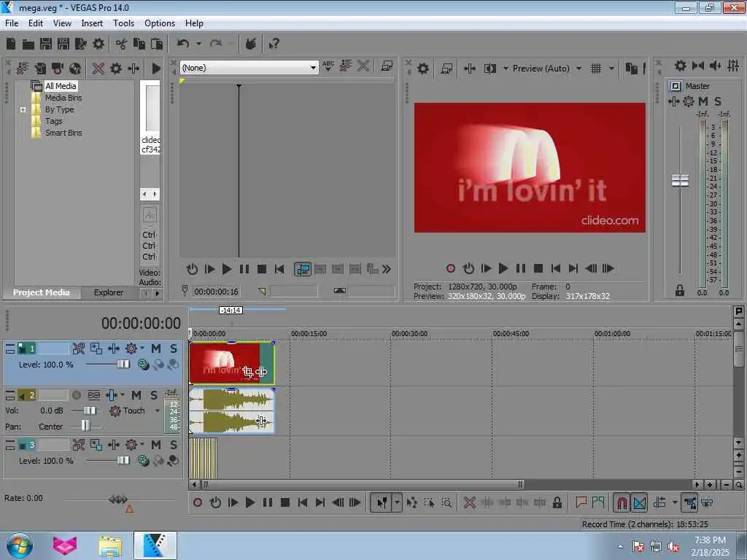Open video preview properties gear
Viewport: 747px width, 560px height.
coord(422,69)
